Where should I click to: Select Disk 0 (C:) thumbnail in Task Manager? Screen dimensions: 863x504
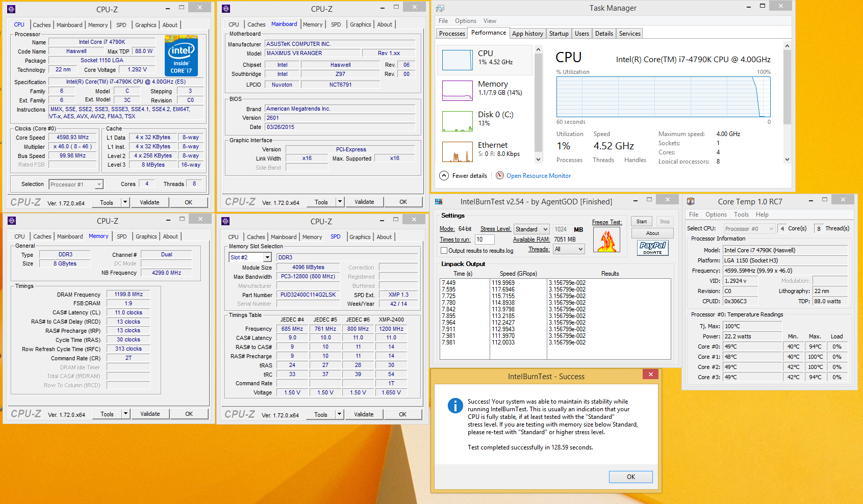pos(458,121)
